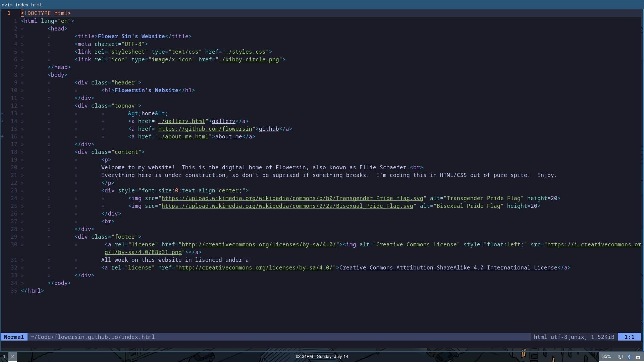Click the 1:1 cursor position indicator

tap(629, 337)
